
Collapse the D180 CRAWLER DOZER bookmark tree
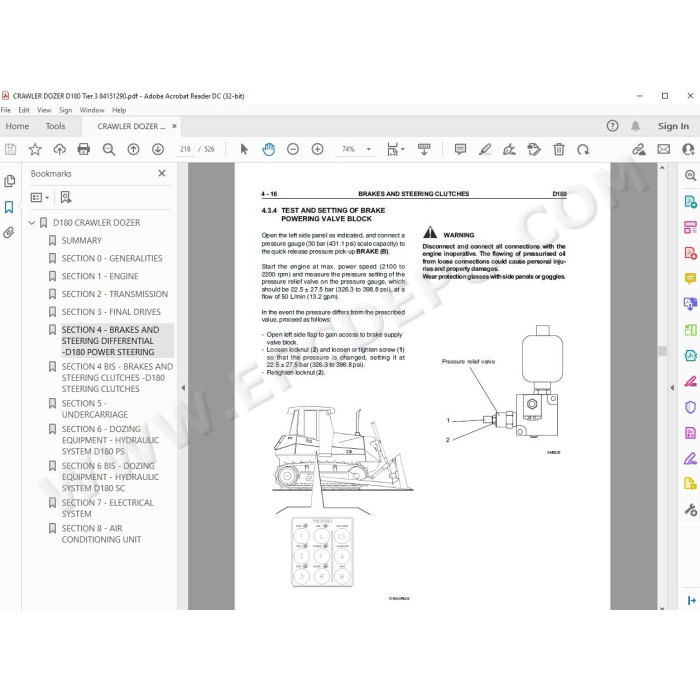coord(32,222)
